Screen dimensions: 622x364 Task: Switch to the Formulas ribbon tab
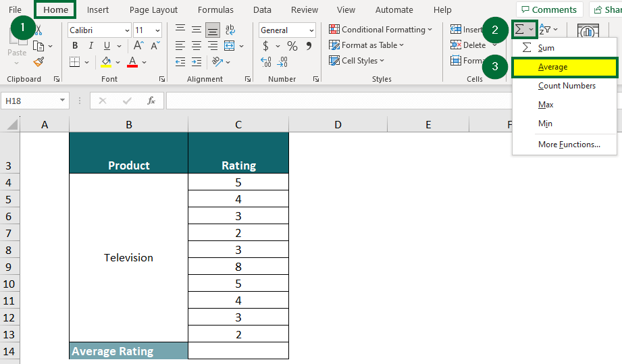point(215,10)
